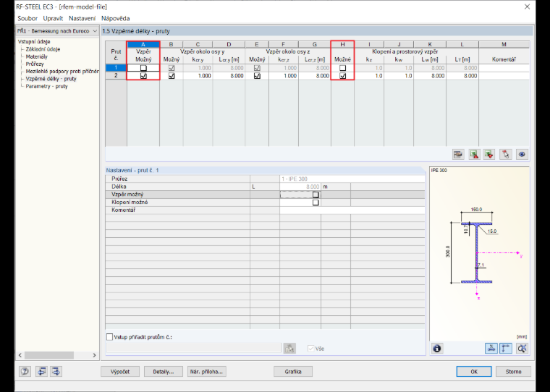
Task: Cancel with the Storno button
Action: point(513,371)
